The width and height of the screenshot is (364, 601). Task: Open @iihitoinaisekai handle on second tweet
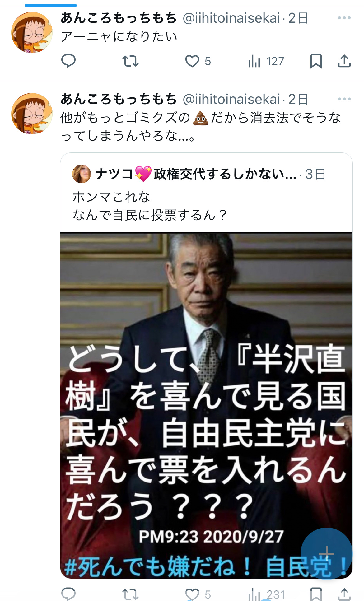pos(231,99)
